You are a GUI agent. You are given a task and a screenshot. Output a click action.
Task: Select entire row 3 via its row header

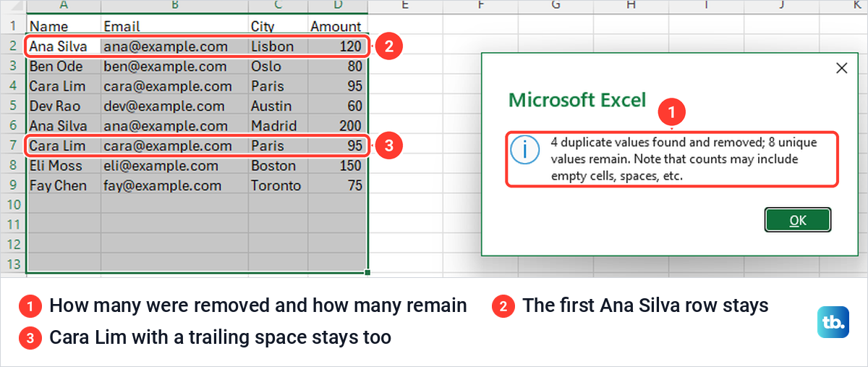pyautogui.click(x=13, y=67)
